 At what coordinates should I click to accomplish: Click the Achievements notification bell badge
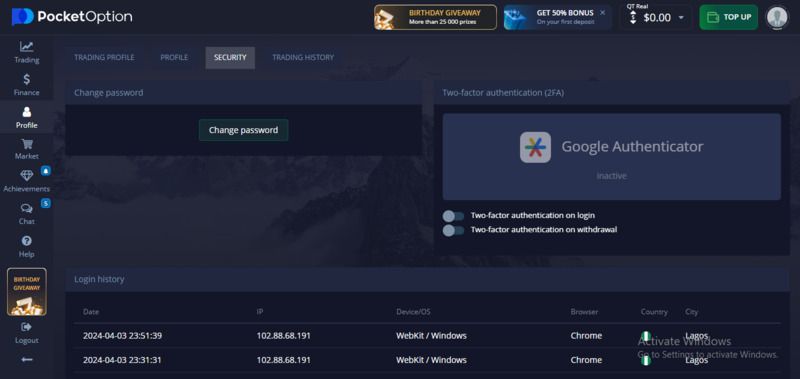coord(46,171)
